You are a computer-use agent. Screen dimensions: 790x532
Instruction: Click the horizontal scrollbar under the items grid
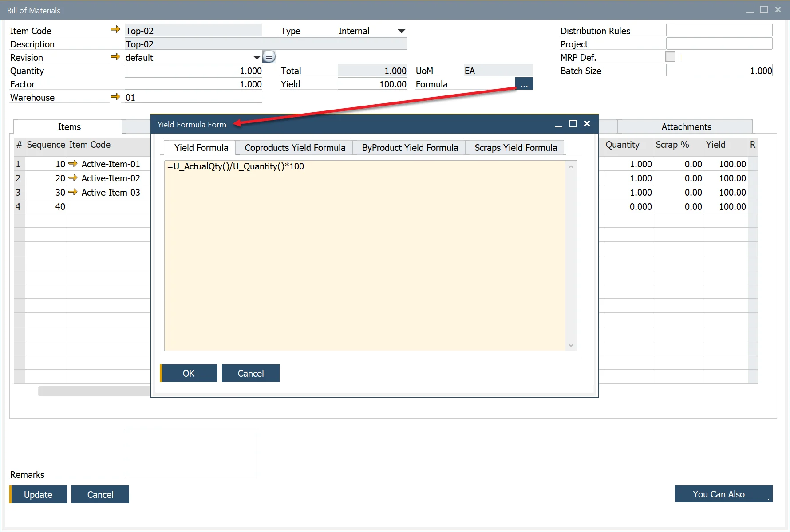(x=94, y=391)
